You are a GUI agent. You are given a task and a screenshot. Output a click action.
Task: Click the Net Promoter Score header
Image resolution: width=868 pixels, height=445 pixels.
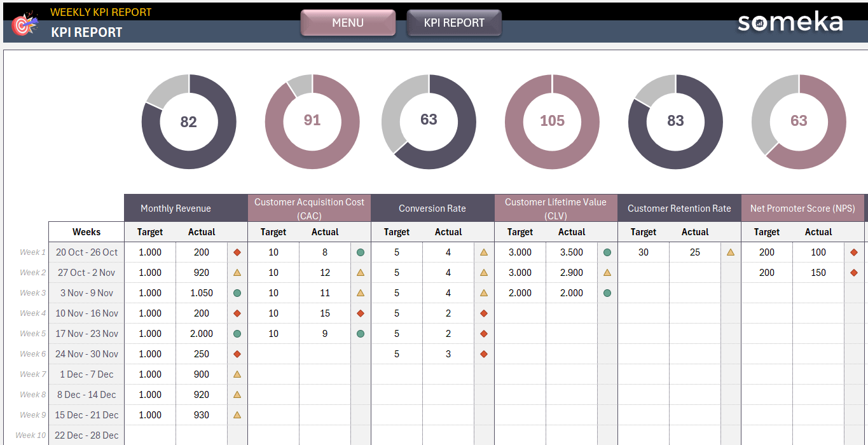pos(803,209)
